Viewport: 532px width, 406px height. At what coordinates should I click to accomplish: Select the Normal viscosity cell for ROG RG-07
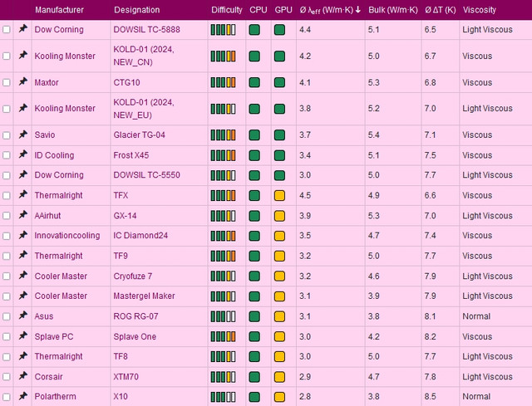[476, 316]
